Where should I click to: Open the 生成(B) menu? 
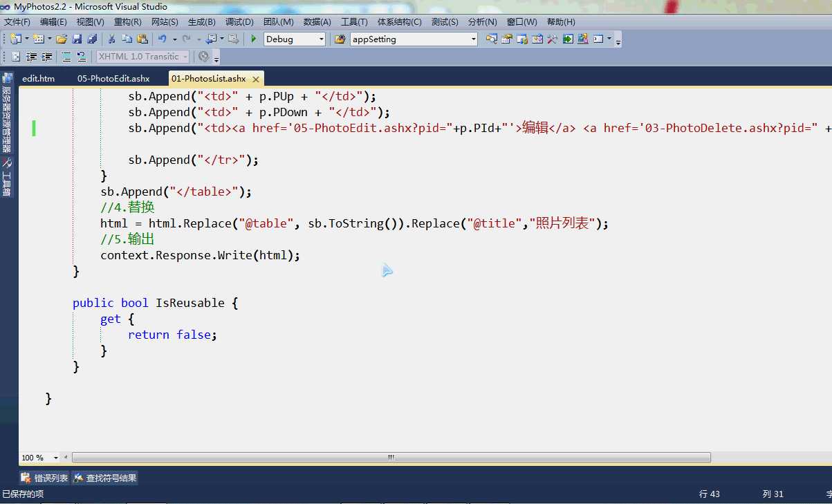tap(201, 22)
